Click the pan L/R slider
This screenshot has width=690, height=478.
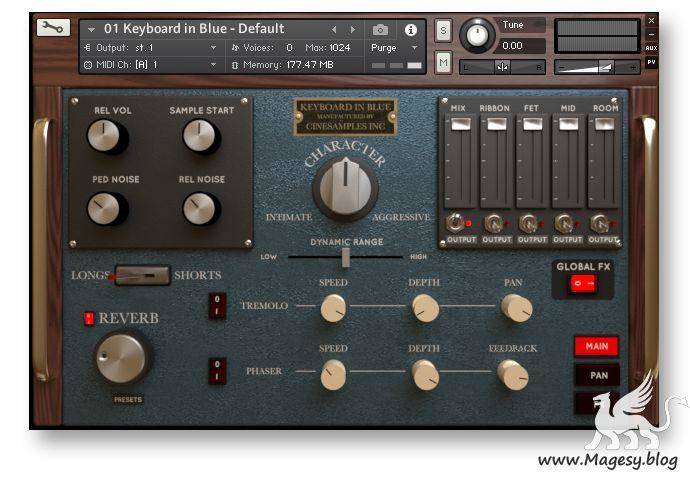[x=502, y=67]
